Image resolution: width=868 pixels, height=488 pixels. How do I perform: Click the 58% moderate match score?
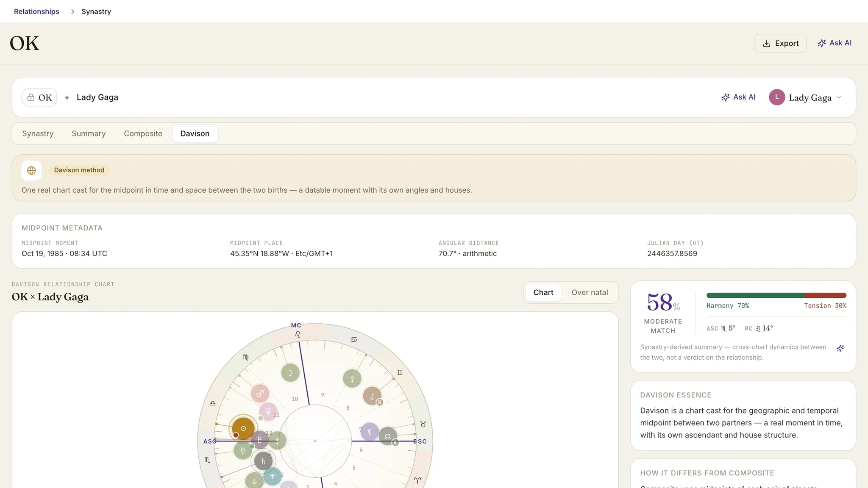(x=663, y=302)
